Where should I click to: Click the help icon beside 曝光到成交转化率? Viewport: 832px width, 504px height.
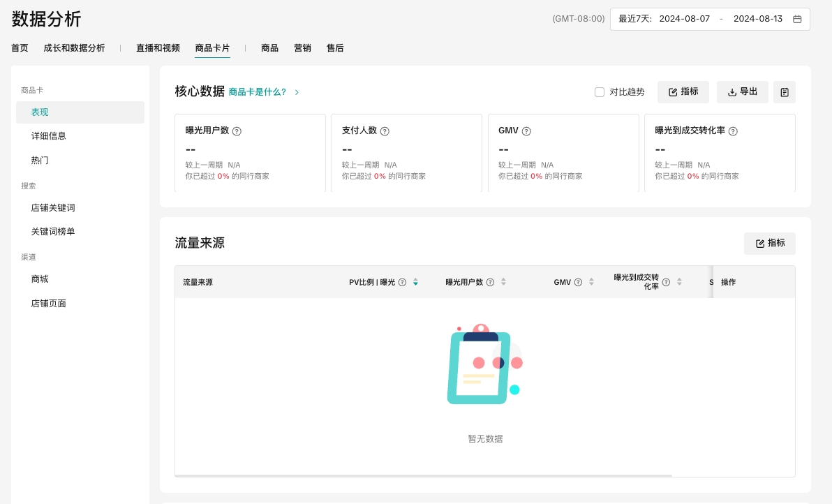pos(732,131)
